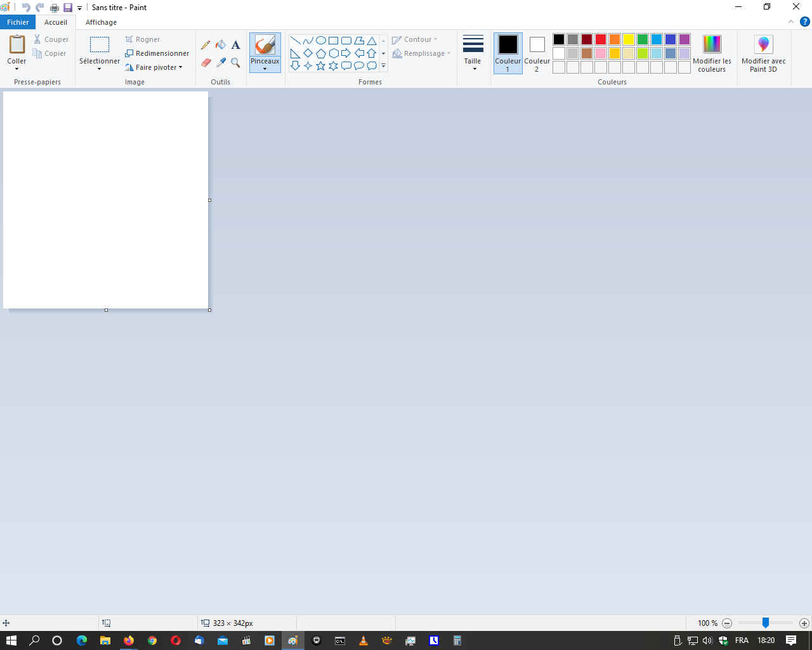Undo the last action in title bar
Screen dimensions: 812x650
pyautogui.click(x=26, y=8)
